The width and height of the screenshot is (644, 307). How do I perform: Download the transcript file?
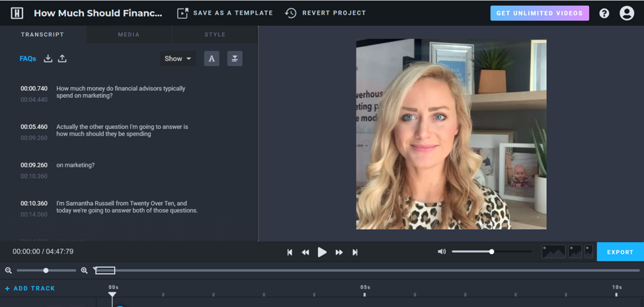(x=48, y=59)
